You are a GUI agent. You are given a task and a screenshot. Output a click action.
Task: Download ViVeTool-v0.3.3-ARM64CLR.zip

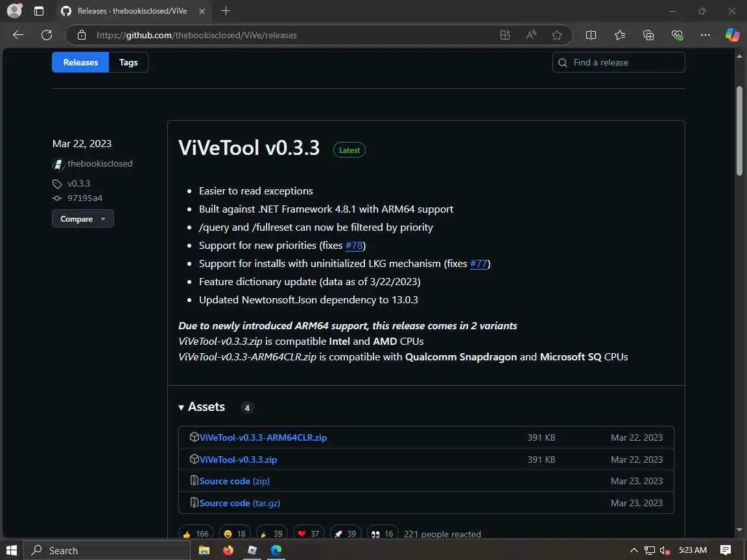coord(263,437)
